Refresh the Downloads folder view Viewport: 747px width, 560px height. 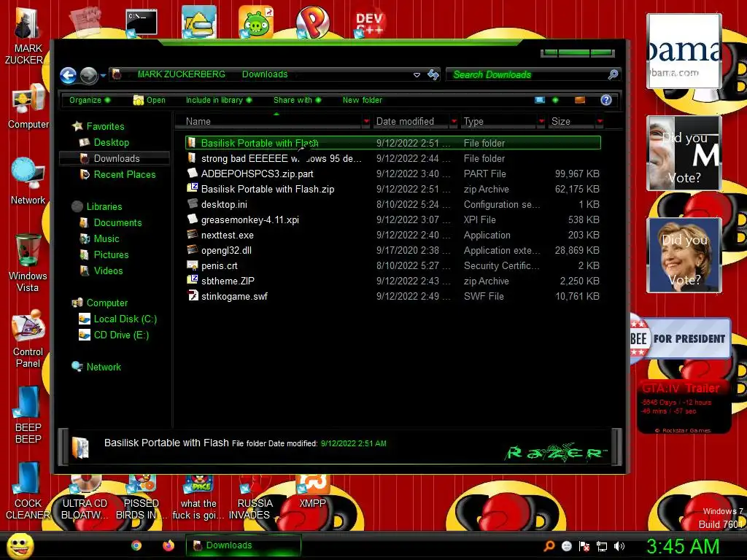point(433,75)
